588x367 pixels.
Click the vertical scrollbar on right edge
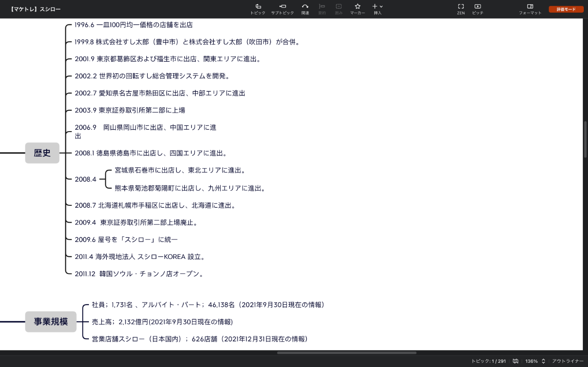[x=585, y=139]
